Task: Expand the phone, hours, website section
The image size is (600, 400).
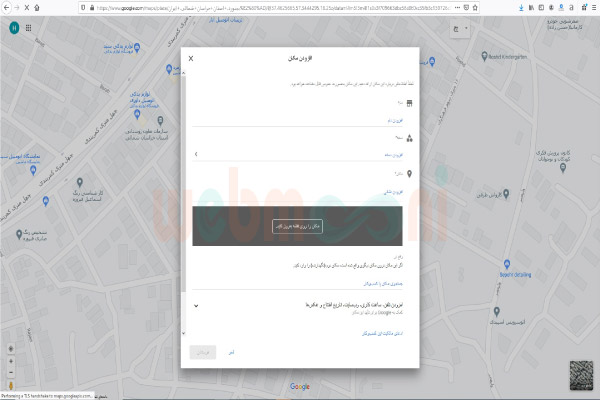Action: 196,304
